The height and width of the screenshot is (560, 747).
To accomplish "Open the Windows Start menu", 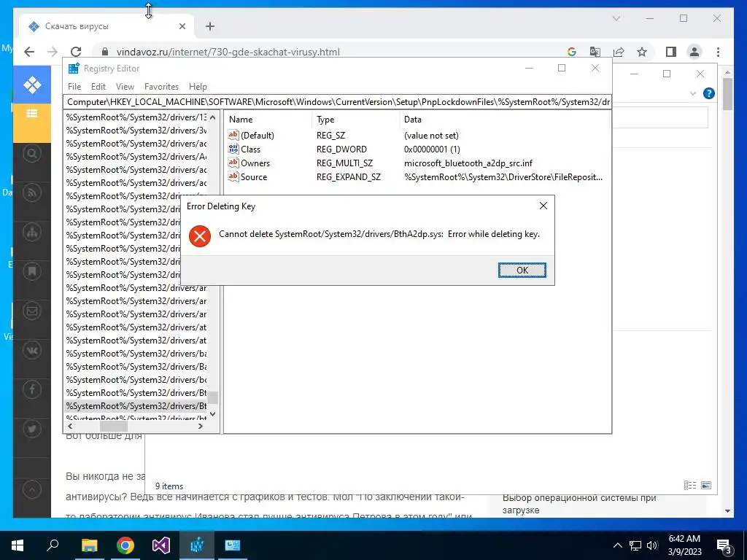I will click(18, 545).
